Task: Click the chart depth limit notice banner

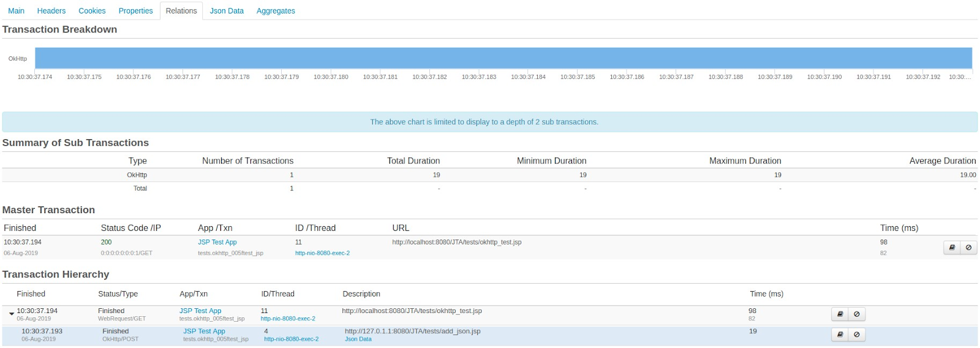Action: click(490, 122)
